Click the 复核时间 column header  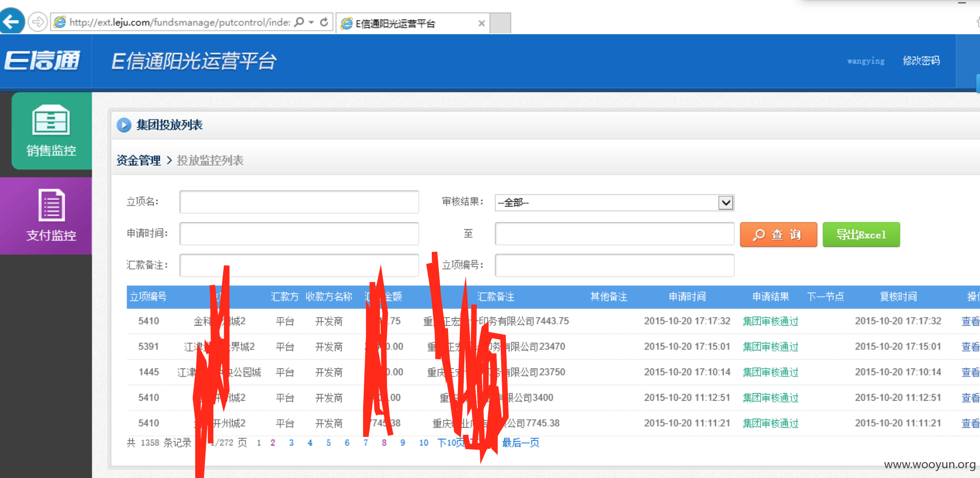(898, 297)
